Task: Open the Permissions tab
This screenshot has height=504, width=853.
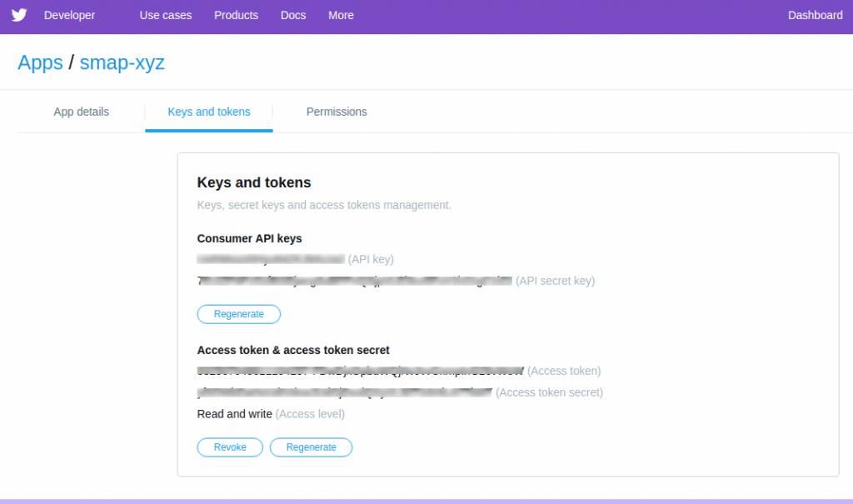Action: (x=337, y=112)
